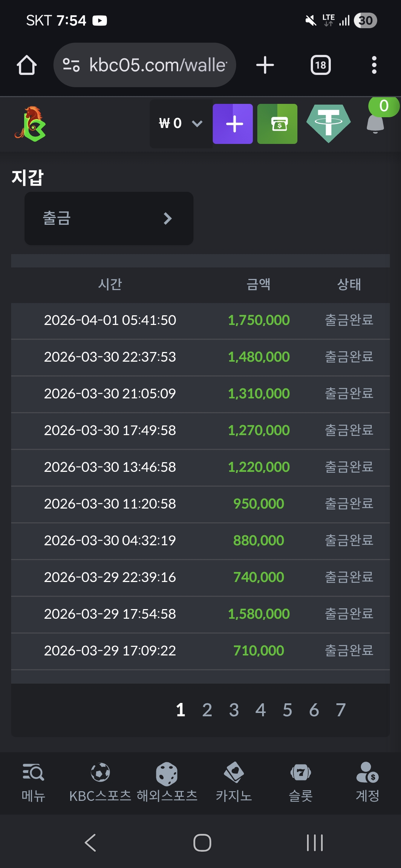401x868 pixels.
Task: Select the 1,750,000 withdrawal row
Action: 200,320
